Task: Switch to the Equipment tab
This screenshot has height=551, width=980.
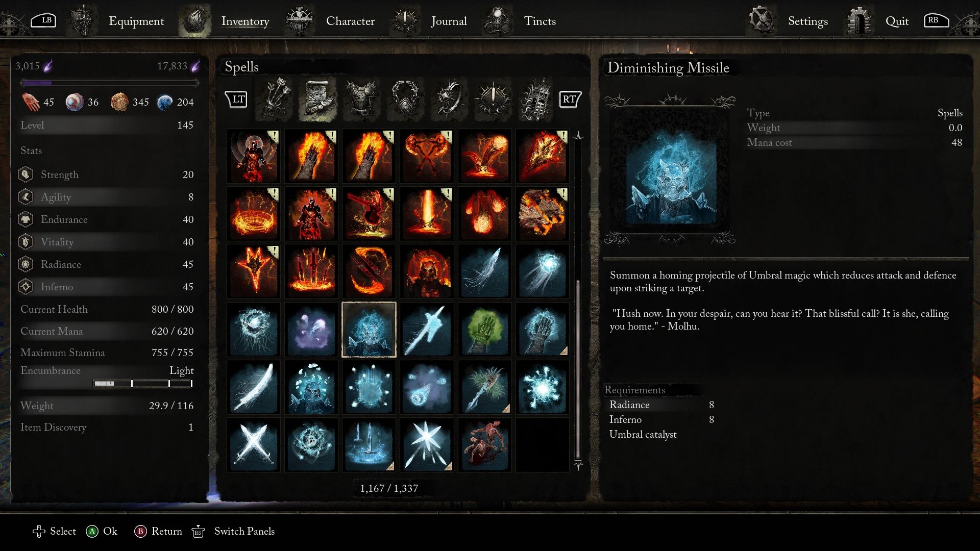Action: click(136, 21)
